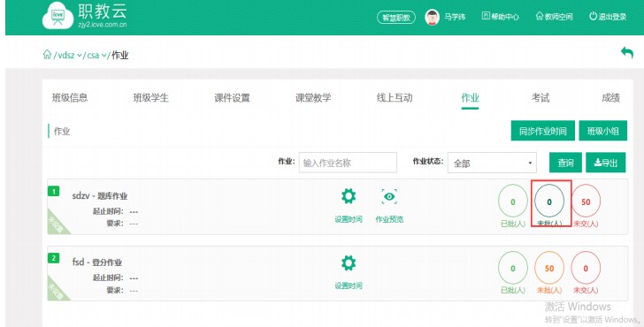Click the fsd - 登分作业 title
The image size is (644, 327).
97,262
